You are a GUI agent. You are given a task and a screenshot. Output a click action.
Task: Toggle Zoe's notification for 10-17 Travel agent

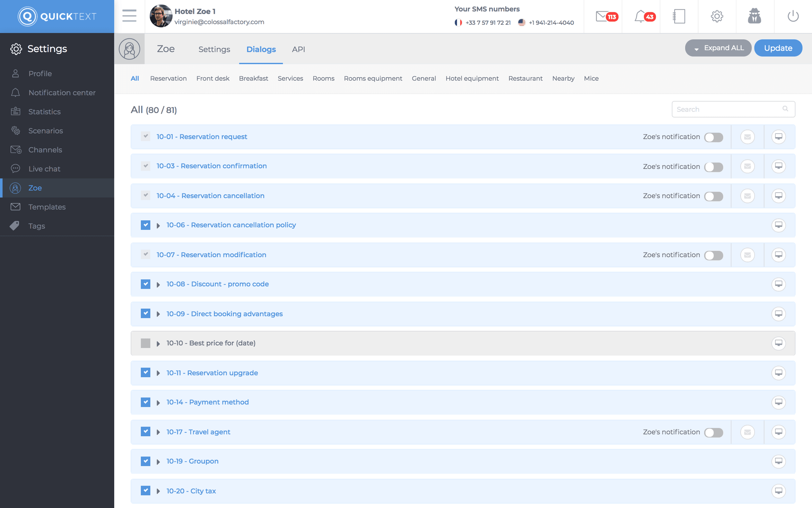(x=713, y=432)
